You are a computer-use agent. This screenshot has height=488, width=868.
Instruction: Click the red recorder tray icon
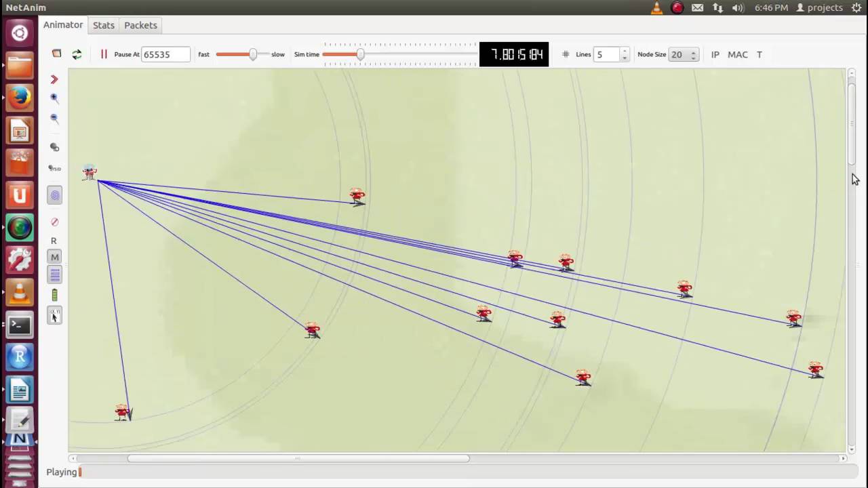[x=677, y=8]
